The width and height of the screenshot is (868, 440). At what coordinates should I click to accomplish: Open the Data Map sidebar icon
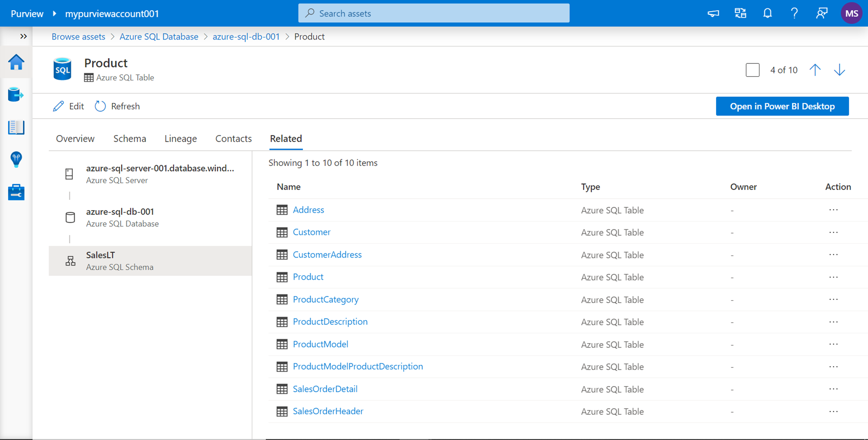tap(16, 95)
